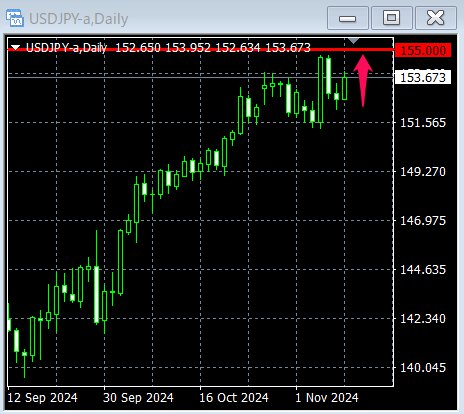Close the USDJPY-a,Daily chart window

pos(435,18)
